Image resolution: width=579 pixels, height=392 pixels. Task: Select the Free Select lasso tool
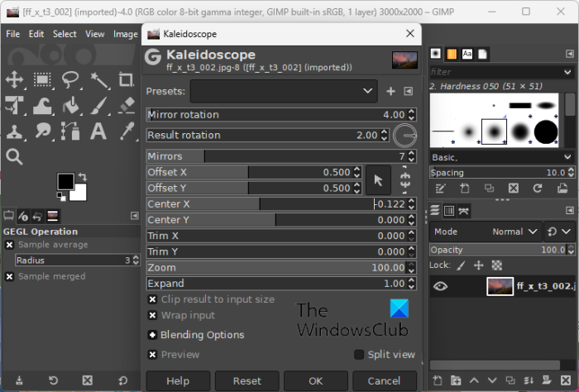[70, 79]
